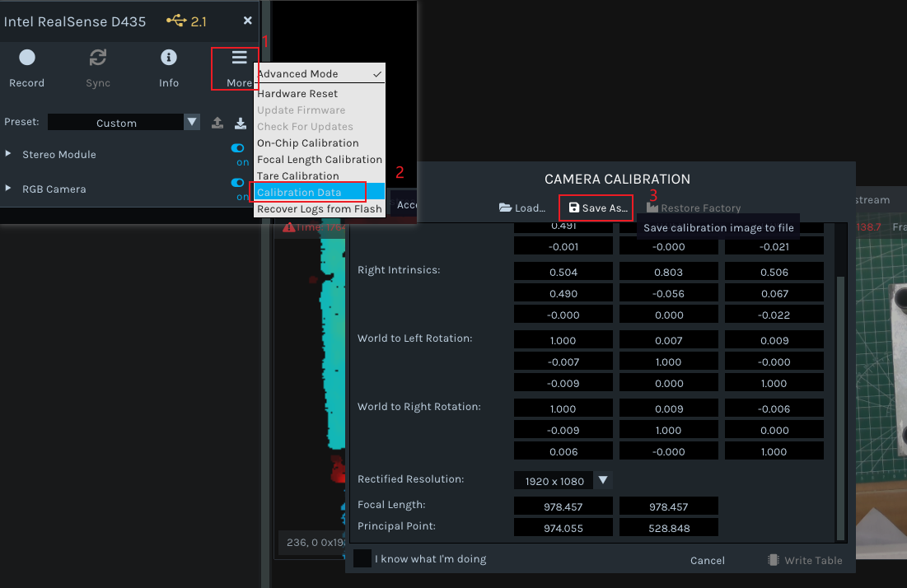Click the Write Table chip icon
Screen dimensions: 907x588
tap(773, 560)
